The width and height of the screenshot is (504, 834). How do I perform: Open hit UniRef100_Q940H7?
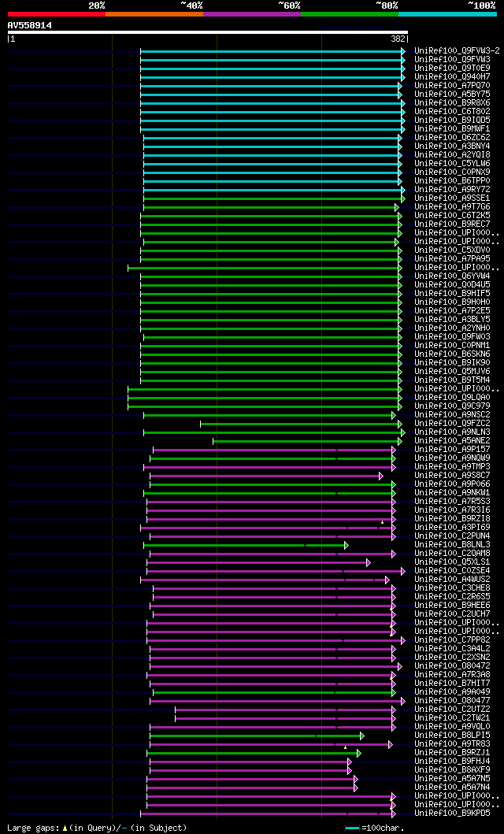click(453, 77)
